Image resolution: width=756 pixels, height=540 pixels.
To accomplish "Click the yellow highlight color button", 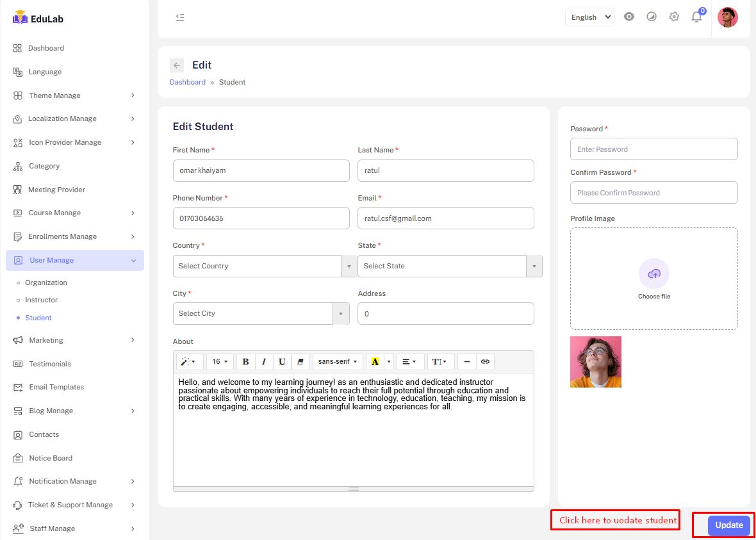I will (x=375, y=362).
